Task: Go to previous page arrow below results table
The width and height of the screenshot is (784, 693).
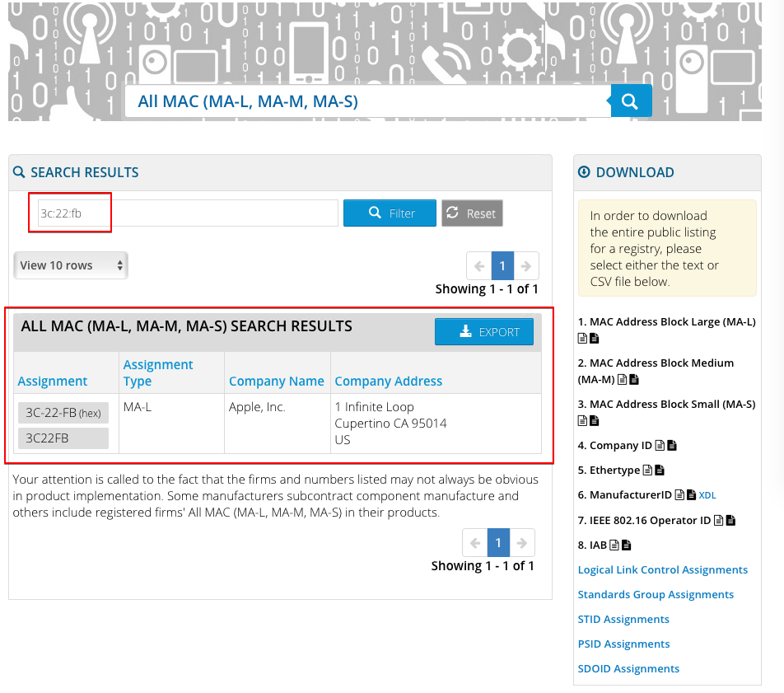Action: click(x=475, y=542)
